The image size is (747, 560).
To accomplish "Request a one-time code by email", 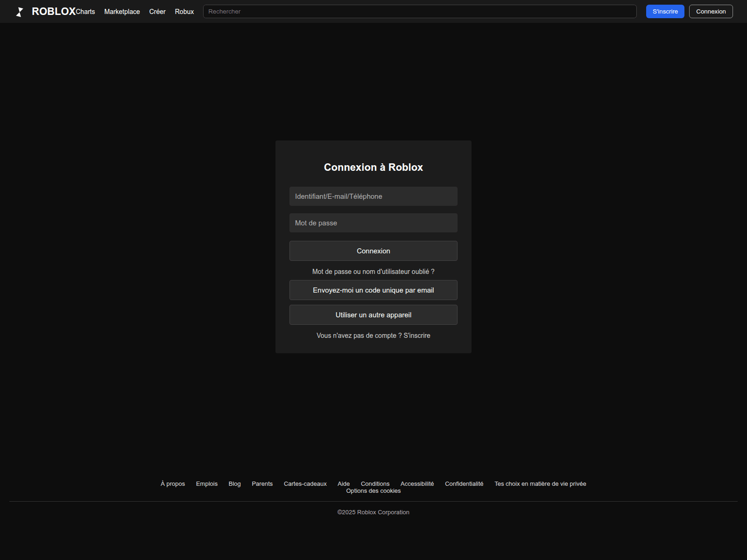I will 373,290.
